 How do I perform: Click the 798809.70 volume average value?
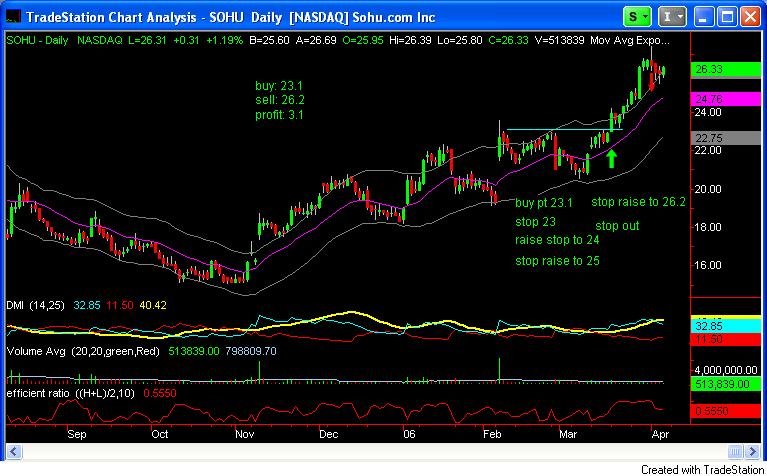click(250, 351)
